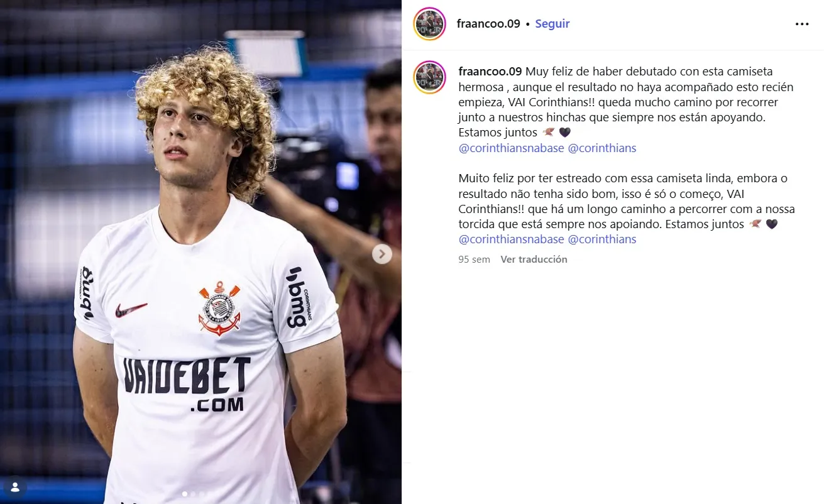Open fraancoo.09 profile picture in post header
Viewport: 824px width, 504px height.
[x=429, y=24]
